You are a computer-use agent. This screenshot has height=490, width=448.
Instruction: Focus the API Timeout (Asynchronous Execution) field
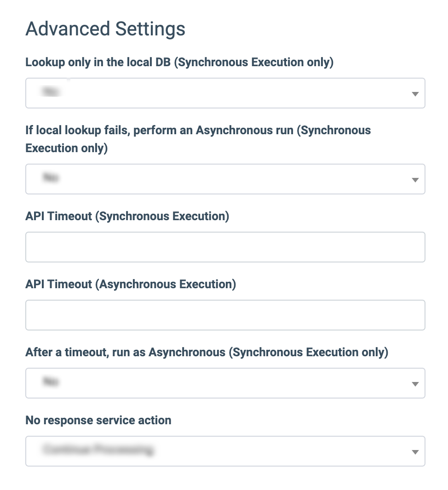click(x=225, y=315)
